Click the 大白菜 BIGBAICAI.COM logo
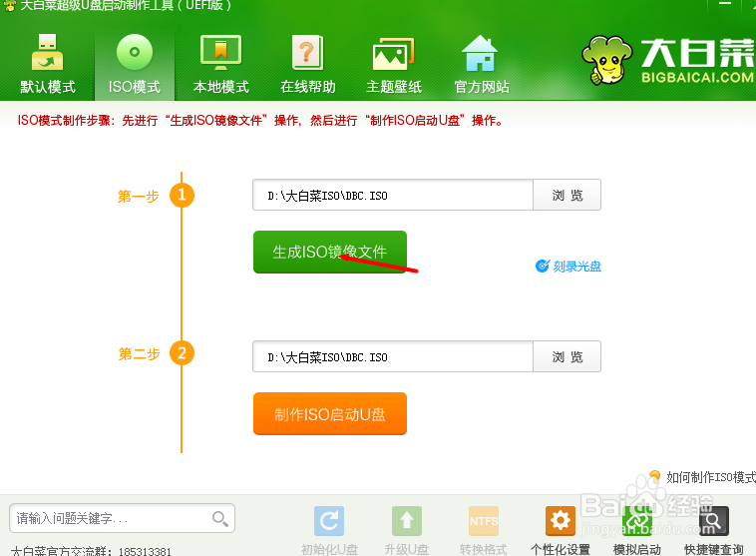This screenshot has height=556, width=756. (668, 60)
